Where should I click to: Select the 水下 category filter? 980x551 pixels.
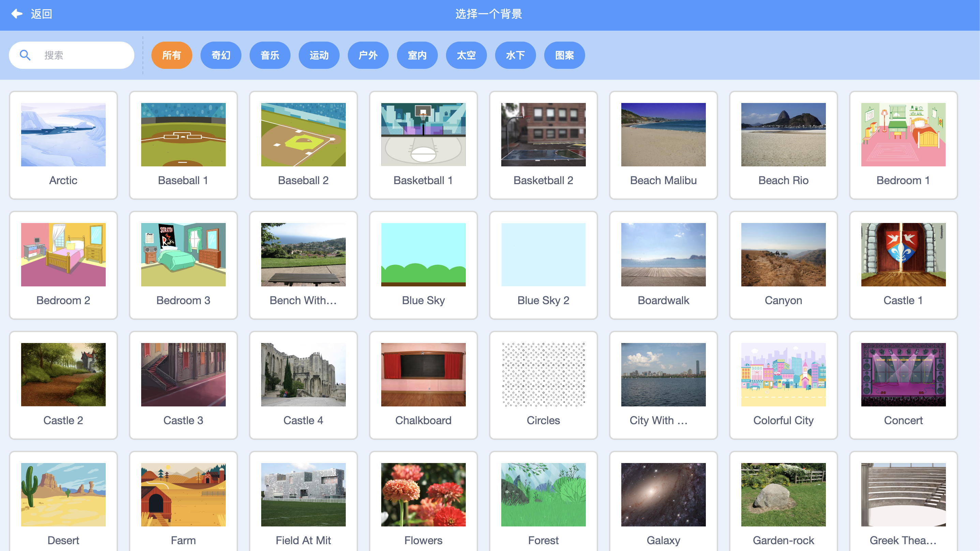coord(515,55)
